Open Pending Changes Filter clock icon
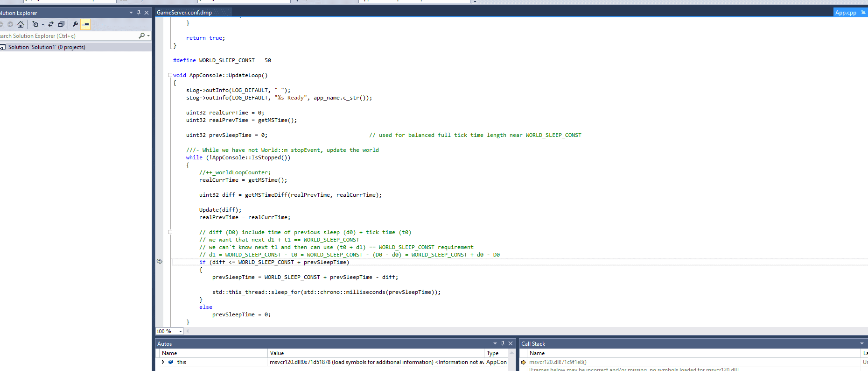 (35, 24)
